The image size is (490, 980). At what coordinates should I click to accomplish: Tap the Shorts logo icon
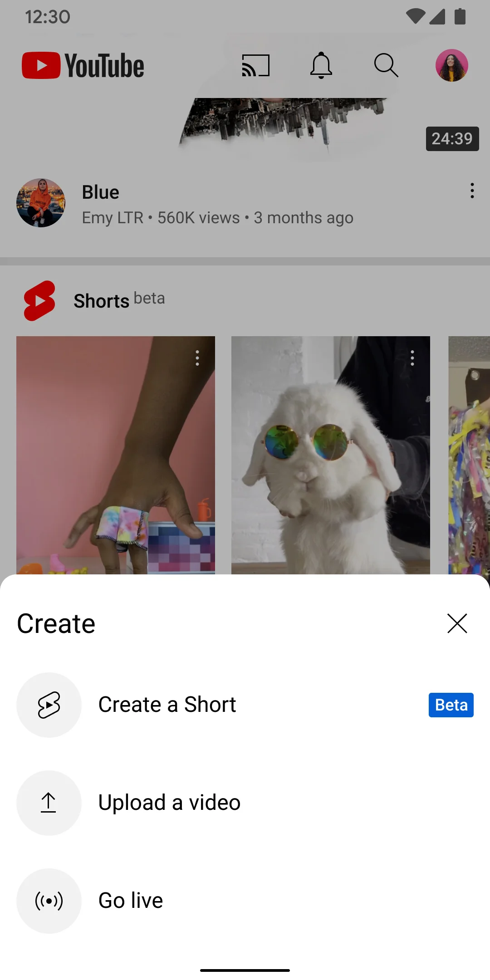39,300
